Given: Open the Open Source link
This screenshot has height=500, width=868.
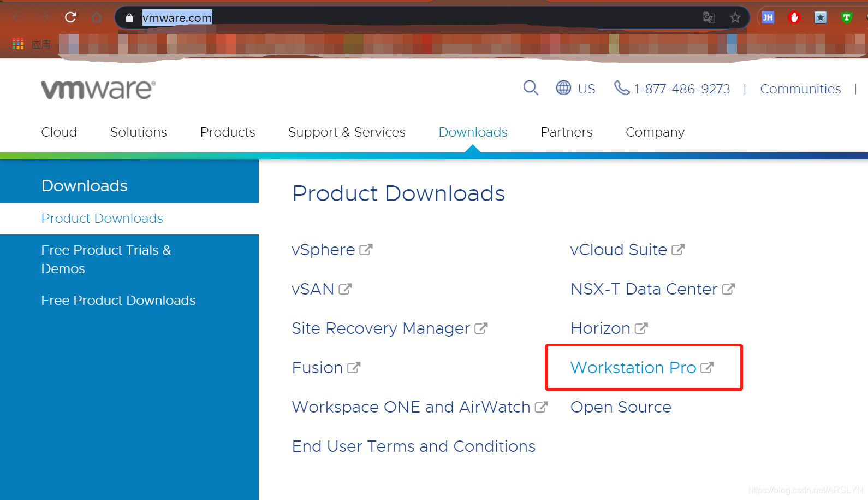Looking at the screenshot, I should click(x=621, y=407).
